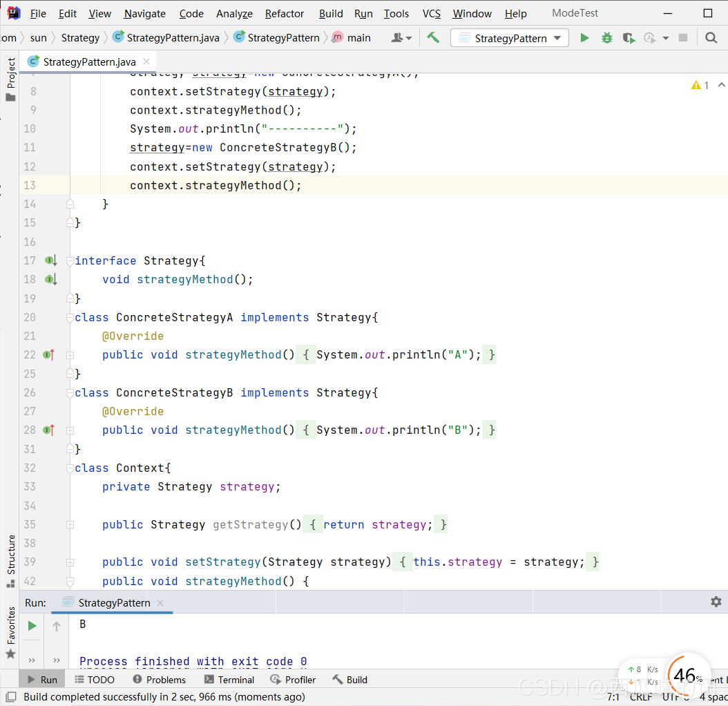Open the Analyze menu

point(234,13)
